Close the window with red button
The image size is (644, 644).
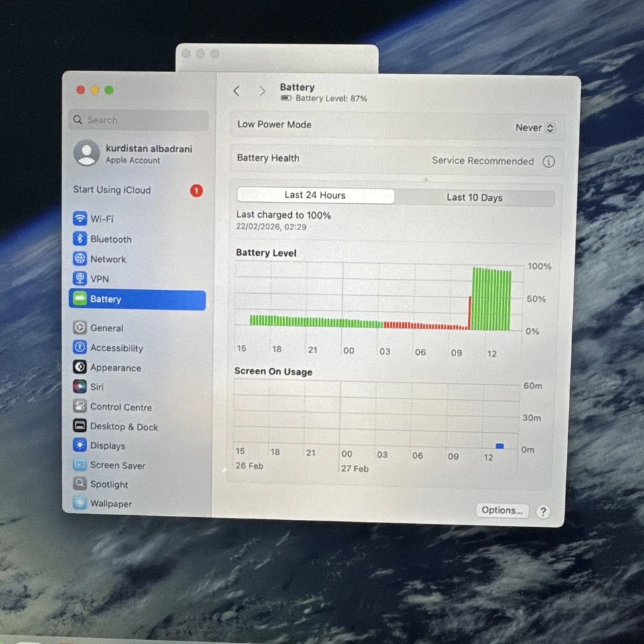point(81,90)
